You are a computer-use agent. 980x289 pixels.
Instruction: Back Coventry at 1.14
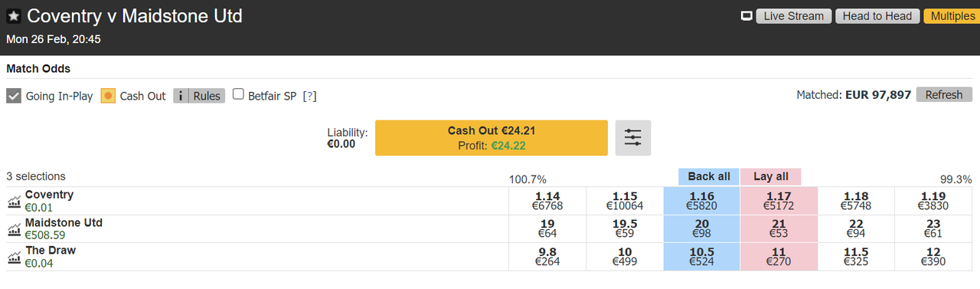pyautogui.click(x=547, y=201)
